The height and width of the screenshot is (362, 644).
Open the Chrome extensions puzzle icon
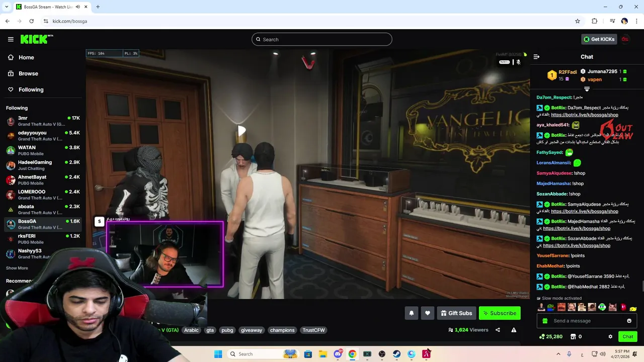click(594, 21)
